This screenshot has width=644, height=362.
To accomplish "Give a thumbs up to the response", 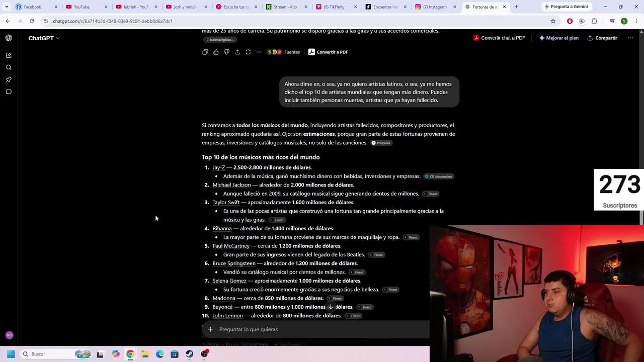I will (x=216, y=52).
